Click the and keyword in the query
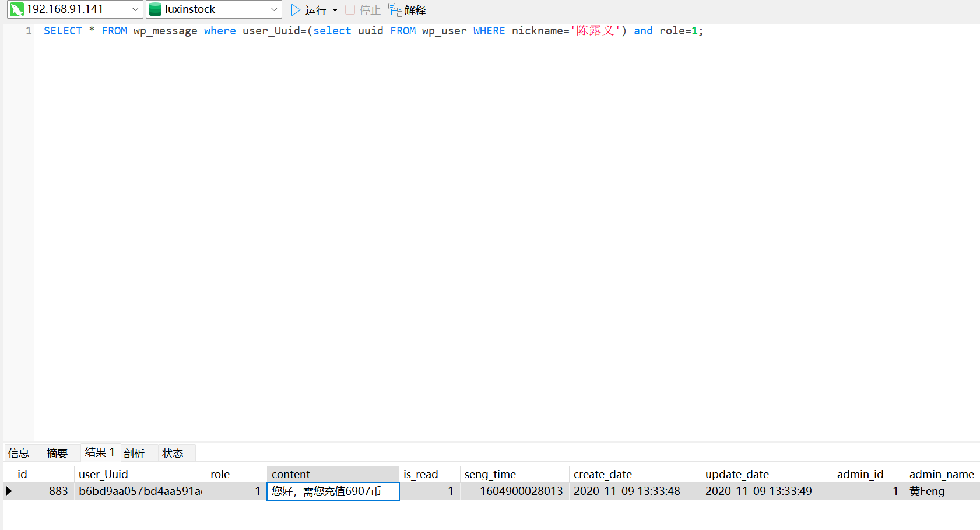The height and width of the screenshot is (530, 980). 643,31
